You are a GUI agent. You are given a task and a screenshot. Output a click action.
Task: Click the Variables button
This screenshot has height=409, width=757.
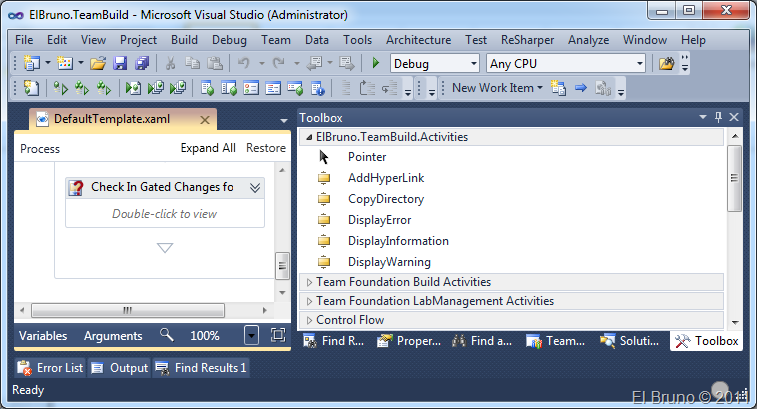point(44,336)
